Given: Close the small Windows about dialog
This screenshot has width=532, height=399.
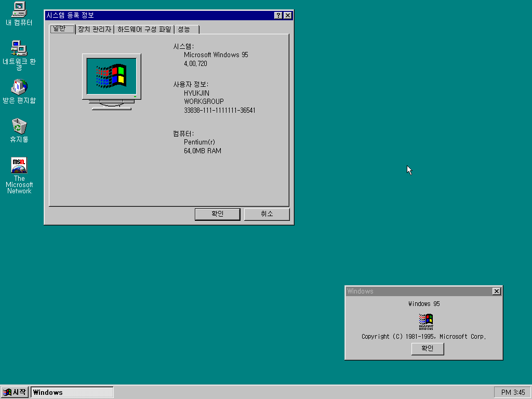Looking at the screenshot, I should (x=496, y=291).
